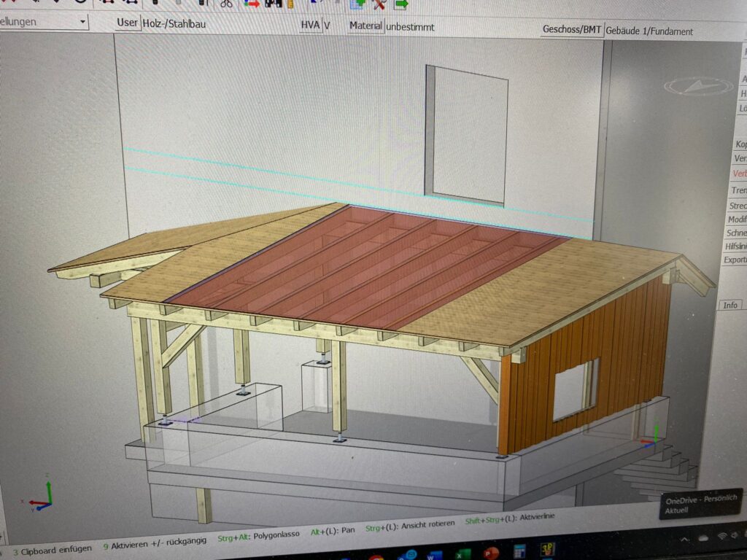Click the scissors icon in the toolbar
Screen dimensions: 747x560
point(226,3)
